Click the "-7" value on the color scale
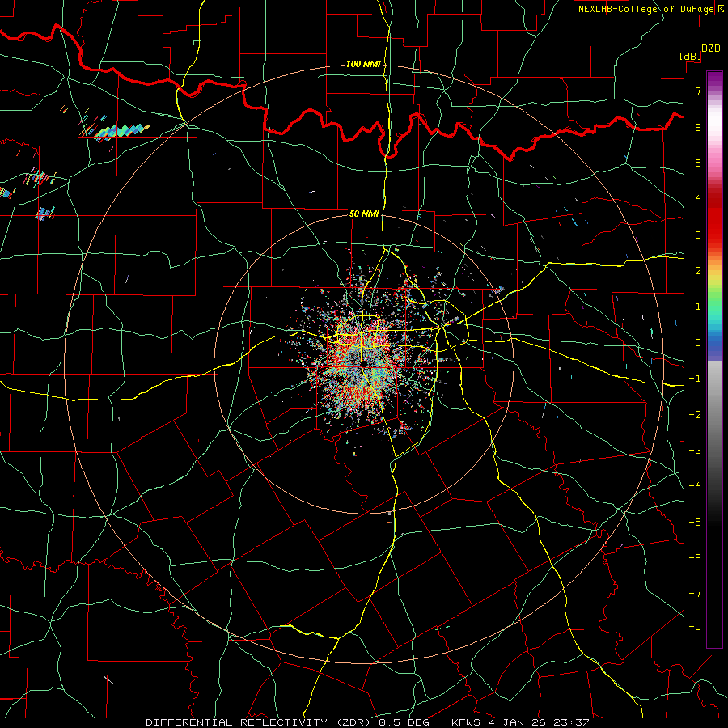 tap(695, 594)
